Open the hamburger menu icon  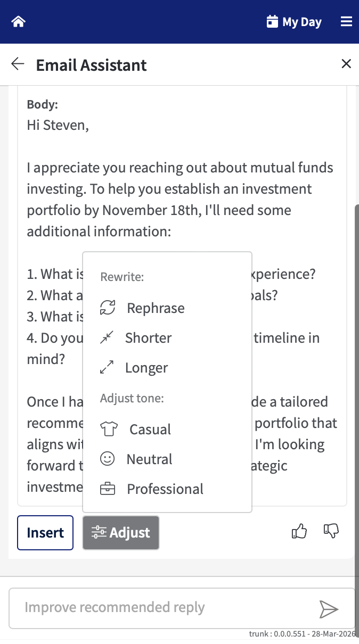[x=346, y=22]
